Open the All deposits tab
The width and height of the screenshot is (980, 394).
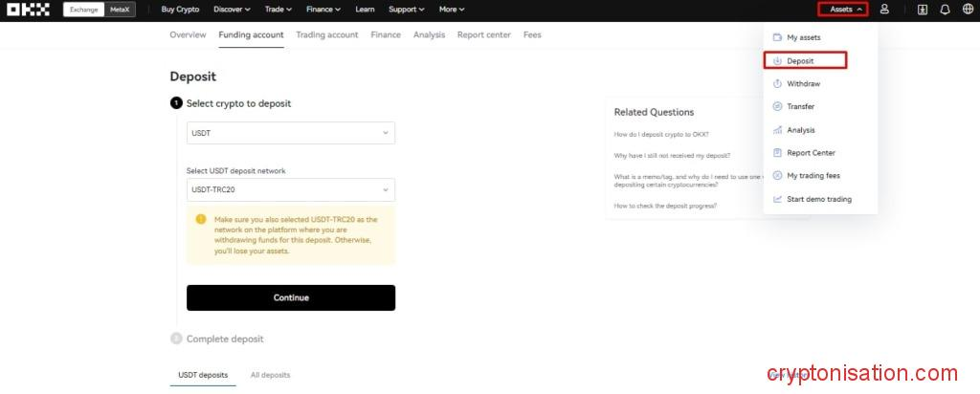[x=270, y=375]
